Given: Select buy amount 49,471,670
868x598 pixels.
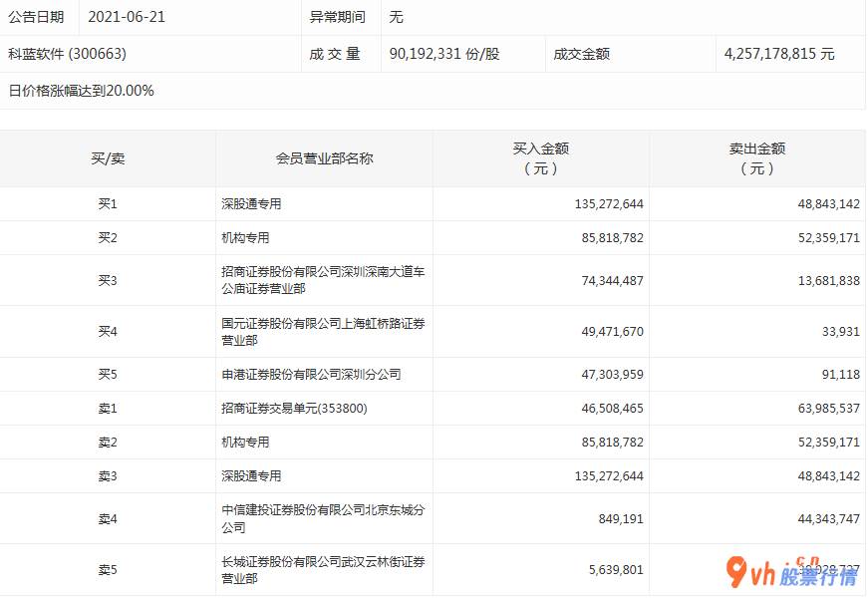Looking at the screenshot, I should pos(612,332).
